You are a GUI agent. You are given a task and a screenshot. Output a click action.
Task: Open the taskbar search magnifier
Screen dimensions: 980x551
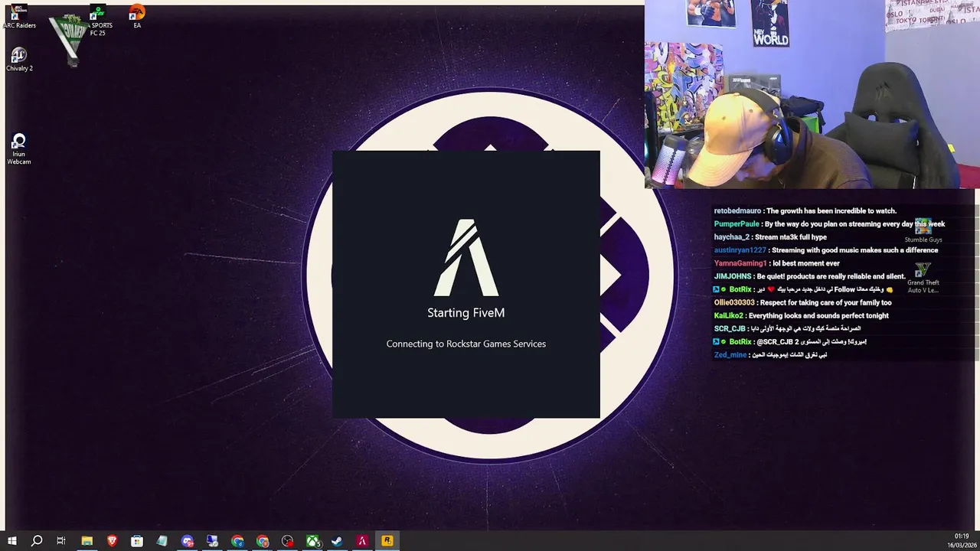click(37, 541)
